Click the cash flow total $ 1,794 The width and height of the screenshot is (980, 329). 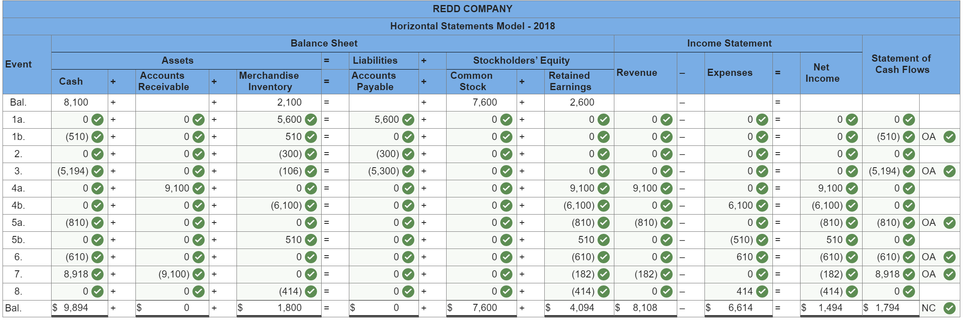[x=881, y=308]
